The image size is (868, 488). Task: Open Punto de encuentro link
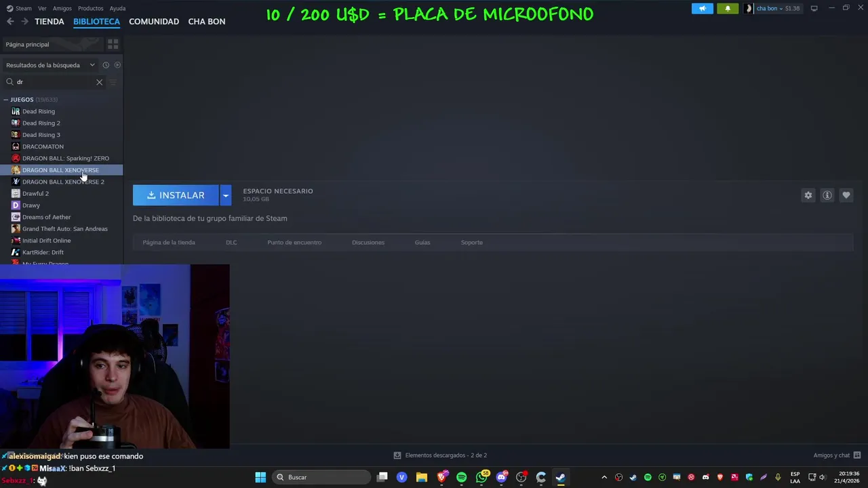pos(294,242)
